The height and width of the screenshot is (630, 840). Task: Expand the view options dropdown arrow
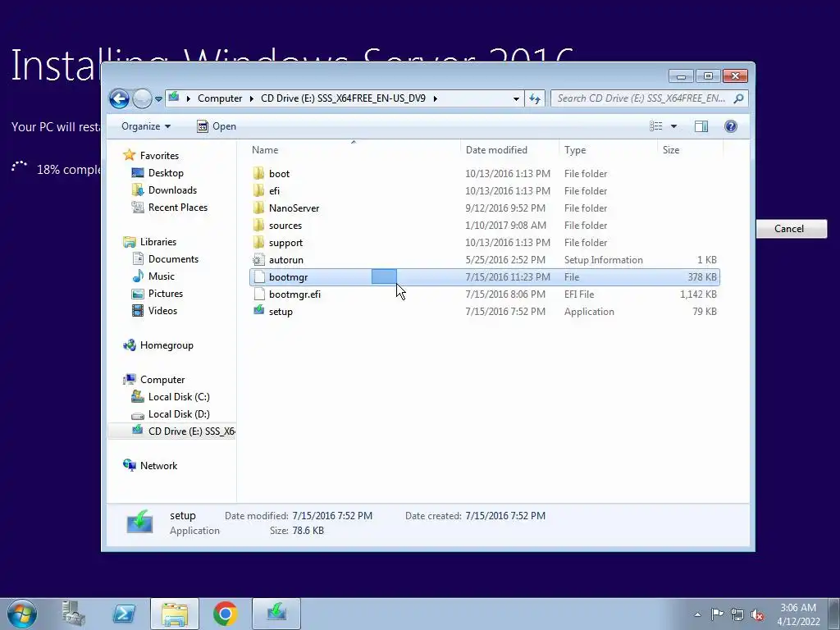tap(674, 126)
